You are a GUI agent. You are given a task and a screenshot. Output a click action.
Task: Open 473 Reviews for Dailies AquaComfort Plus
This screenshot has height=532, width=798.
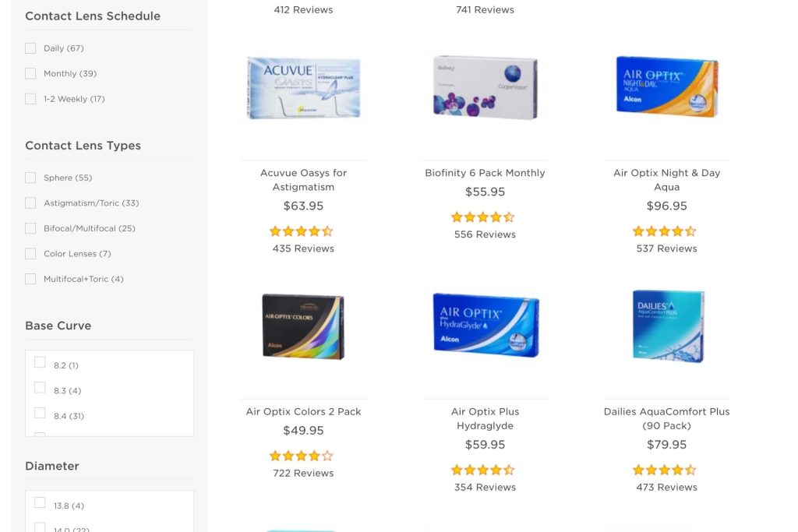pos(666,487)
